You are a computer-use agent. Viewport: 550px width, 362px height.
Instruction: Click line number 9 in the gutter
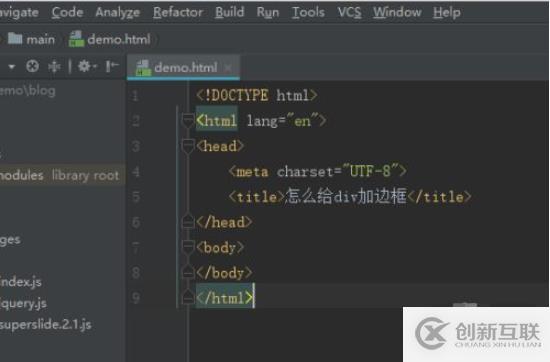(136, 298)
